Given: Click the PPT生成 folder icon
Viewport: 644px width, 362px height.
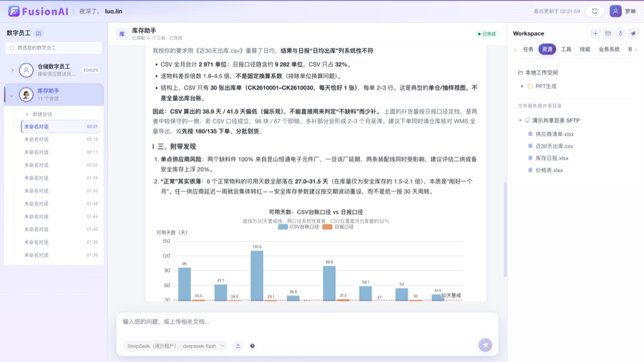Looking at the screenshot, I should pos(530,86).
